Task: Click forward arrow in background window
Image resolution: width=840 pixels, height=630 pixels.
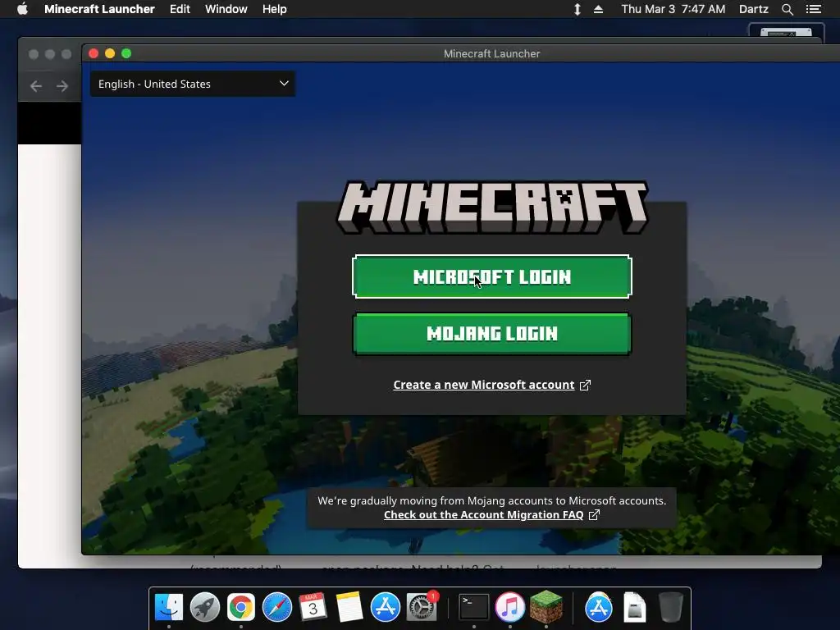Action: click(62, 85)
